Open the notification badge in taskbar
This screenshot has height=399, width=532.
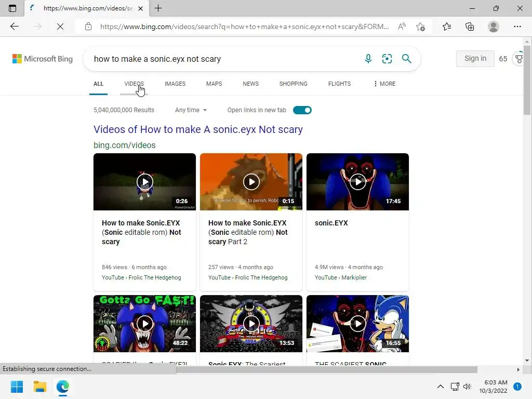[x=517, y=387]
